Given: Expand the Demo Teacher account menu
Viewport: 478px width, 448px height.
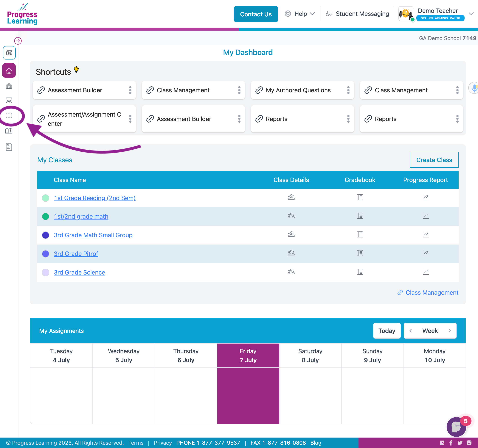Looking at the screenshot, I should tap(471, 14).
